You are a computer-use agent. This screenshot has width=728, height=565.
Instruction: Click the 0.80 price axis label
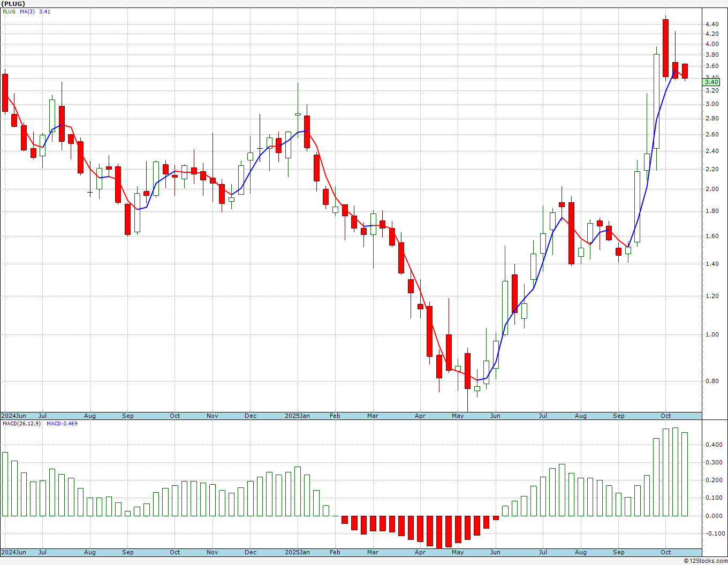(x=712, y=381)
